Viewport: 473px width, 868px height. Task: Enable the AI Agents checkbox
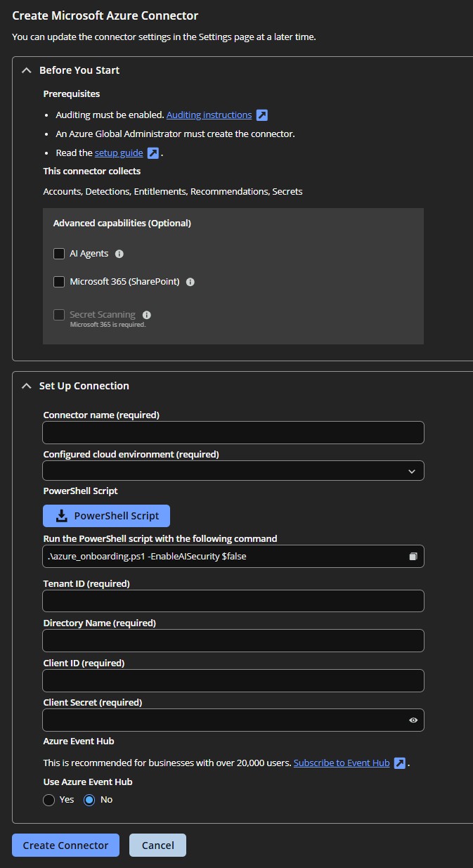point(59,254)
